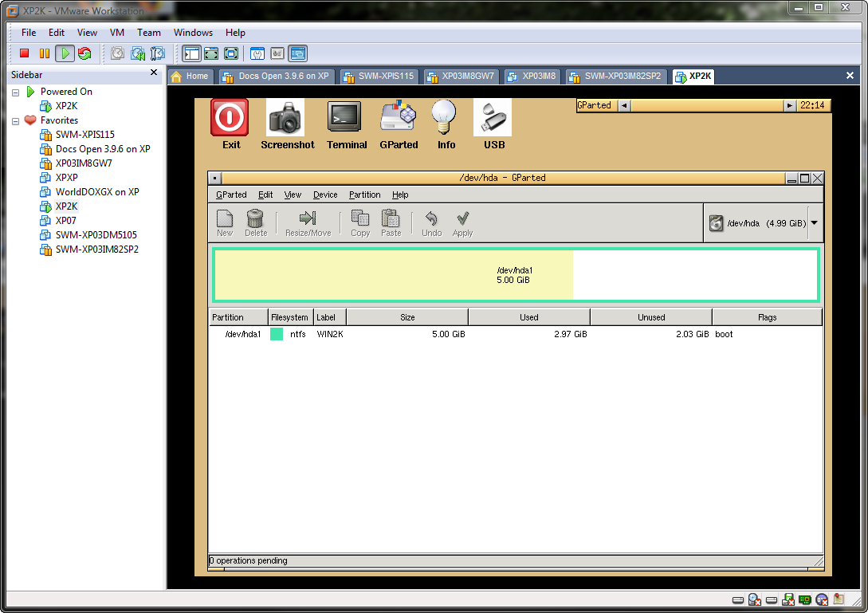Open the VMware VM menu
This screenshot has width=868, height=613.
pyautogui.click(x=117, y=33)
